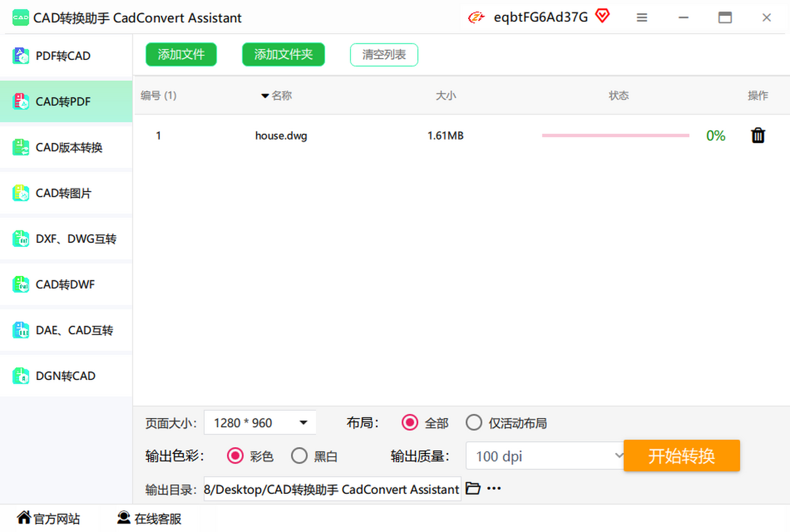
Task: Sort list by 名称 column arrow
Action: click(265, 96)
